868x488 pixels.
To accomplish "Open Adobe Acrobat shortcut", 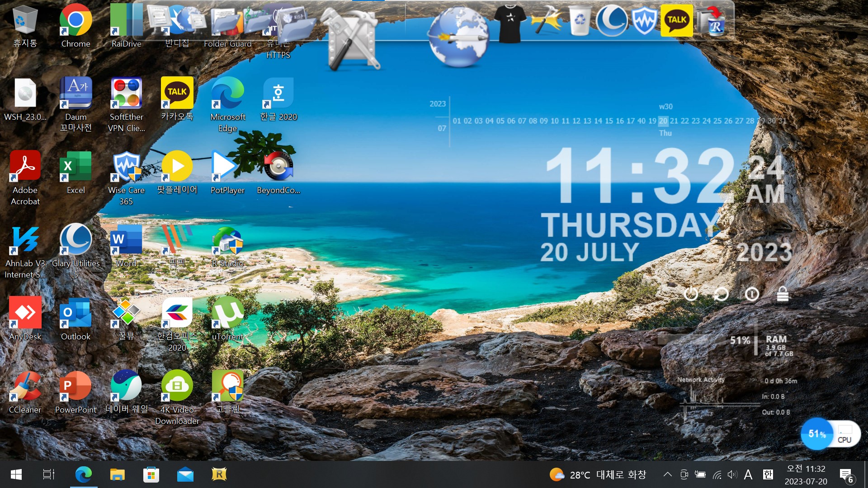I will (25, 166).
